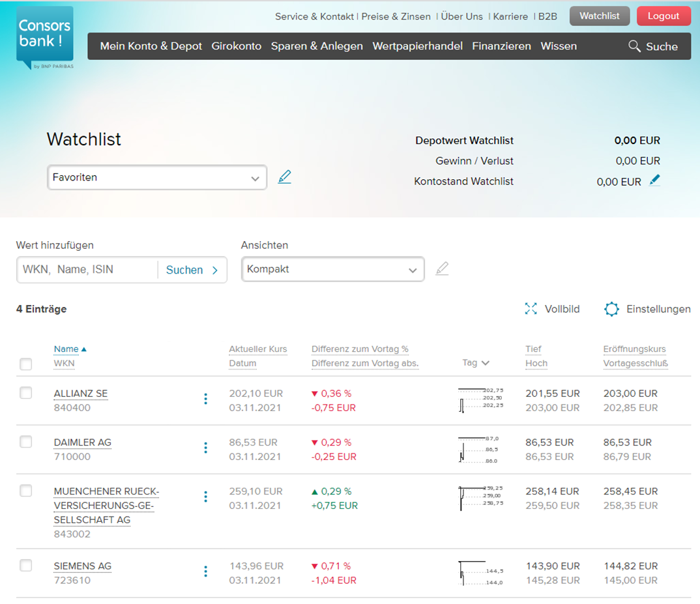This screenshot has width=700, height=604.
Task: View the SIEMENS AG day chart thumbnail
Action: (x=481, y=573)
